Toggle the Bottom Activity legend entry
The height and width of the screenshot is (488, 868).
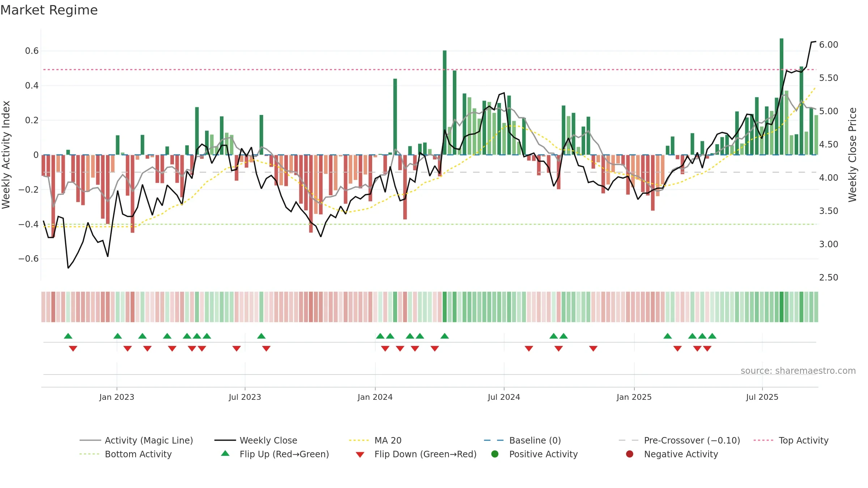tap(125, 454)
